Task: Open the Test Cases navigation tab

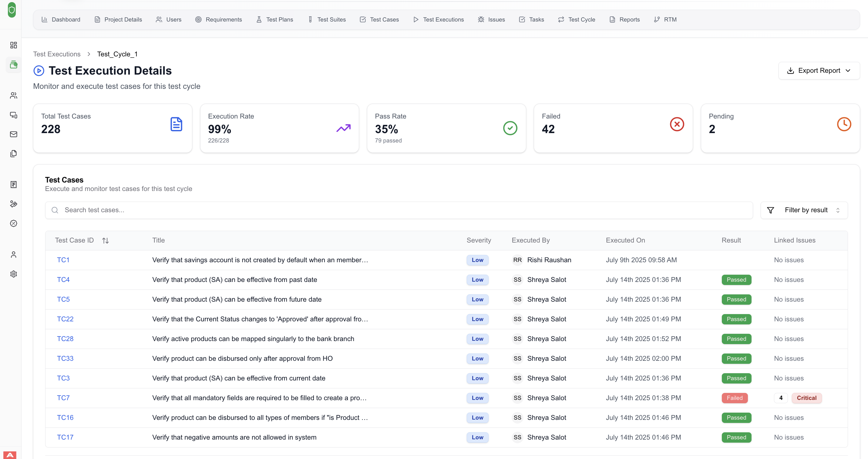Action: pyautogui.click(x=379, y=19)
